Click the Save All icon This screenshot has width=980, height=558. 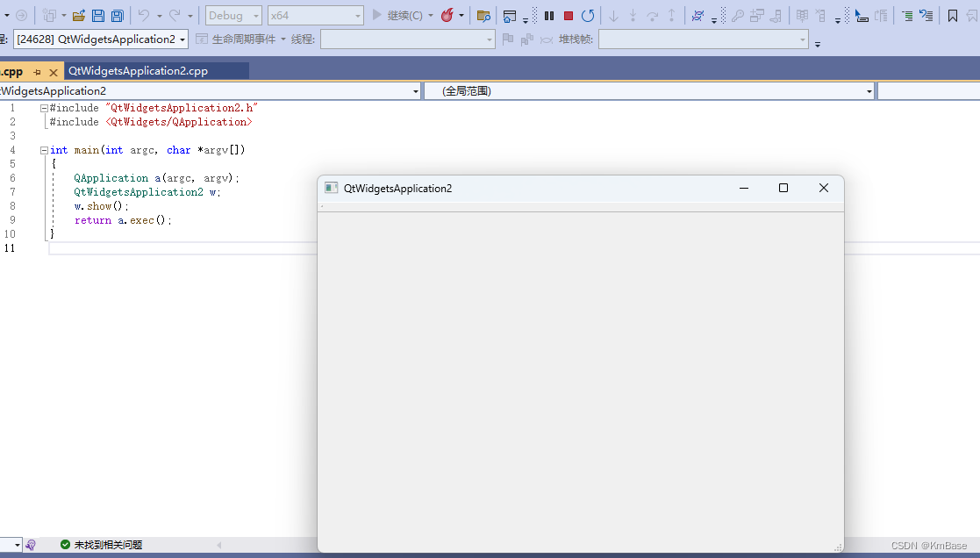(116, 14)
